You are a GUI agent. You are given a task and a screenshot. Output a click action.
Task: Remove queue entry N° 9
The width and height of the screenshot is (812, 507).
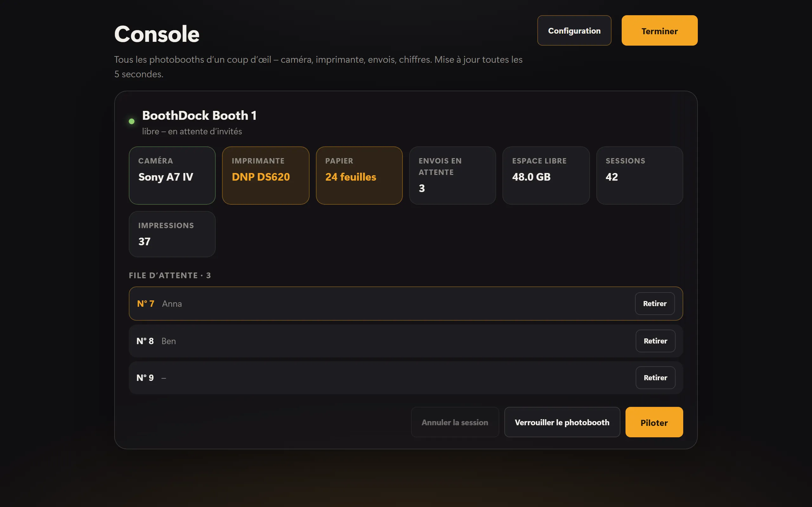click(655, 378)
